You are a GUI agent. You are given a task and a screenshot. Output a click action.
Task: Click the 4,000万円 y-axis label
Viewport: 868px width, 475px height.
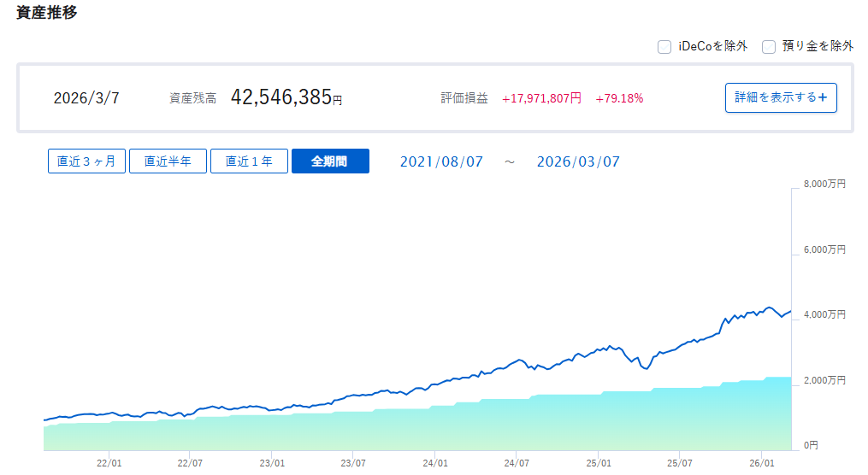(824, 315)
